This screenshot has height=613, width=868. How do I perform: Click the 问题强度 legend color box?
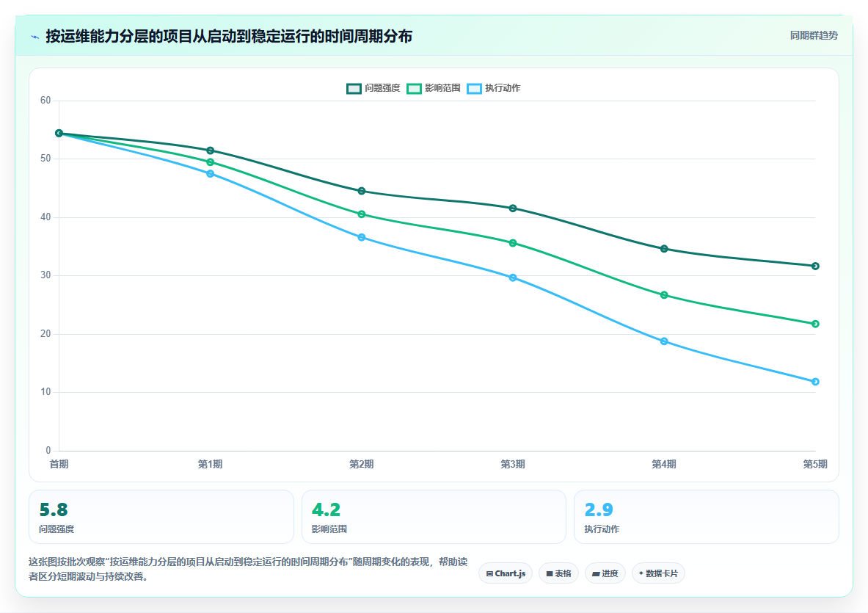pyautogui.click(x=354, y=89)
